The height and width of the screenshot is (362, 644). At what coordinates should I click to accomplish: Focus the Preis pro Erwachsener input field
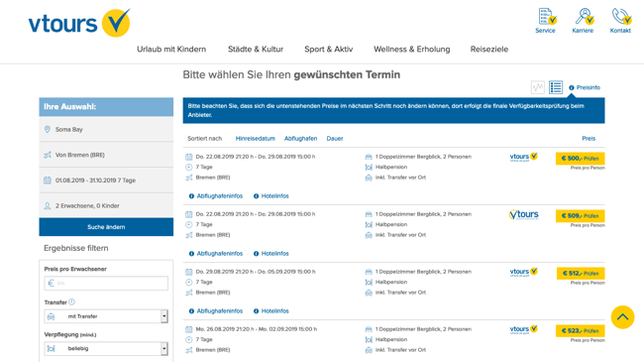pos(106,283)
